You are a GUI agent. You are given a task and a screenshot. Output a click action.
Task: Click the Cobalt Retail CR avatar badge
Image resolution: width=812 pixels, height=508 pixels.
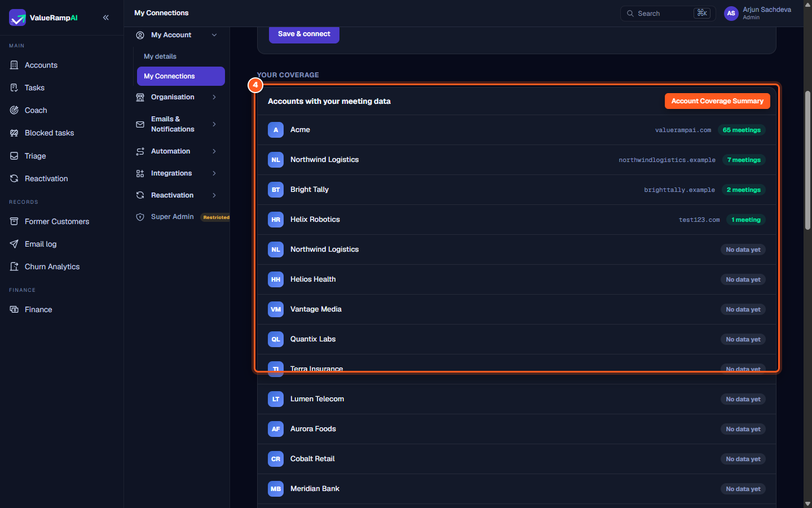coord(276,459)
